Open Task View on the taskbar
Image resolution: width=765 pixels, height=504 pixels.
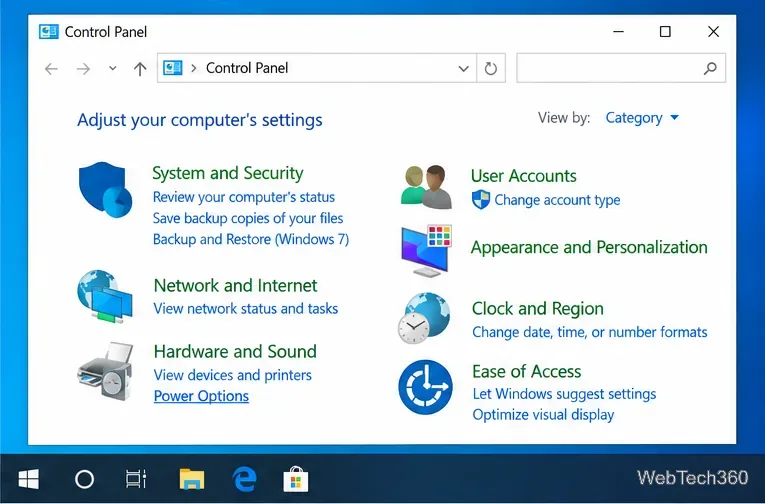click(136, 479)
